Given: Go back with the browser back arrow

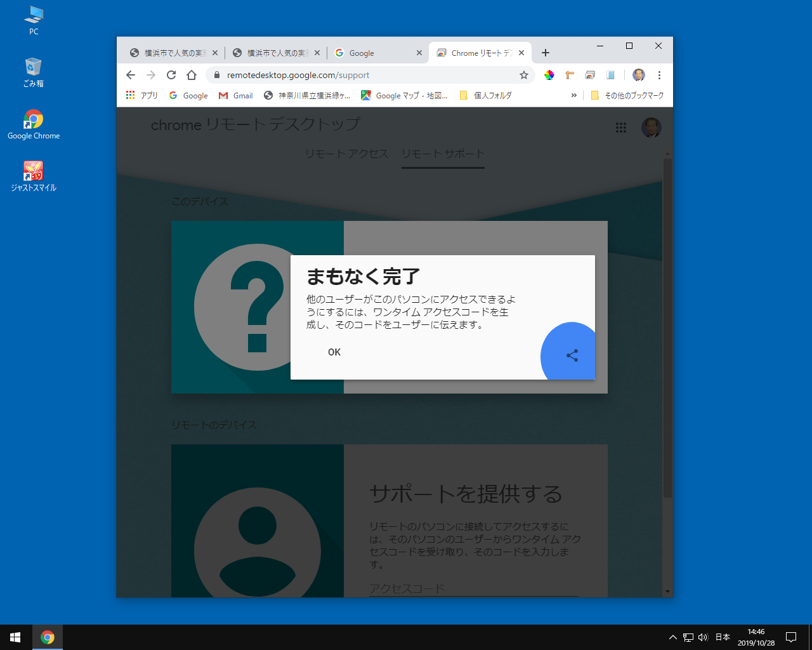Looking at the screenshot, I should pos(131,75).
